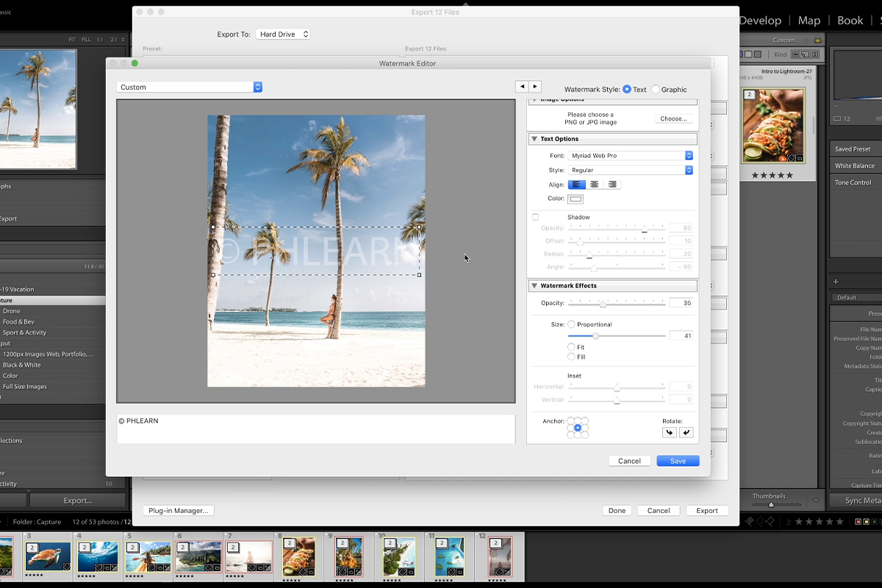Go to the next image with right navigation arrow
This screenshot has width=882, height=588.
[535, 86]
